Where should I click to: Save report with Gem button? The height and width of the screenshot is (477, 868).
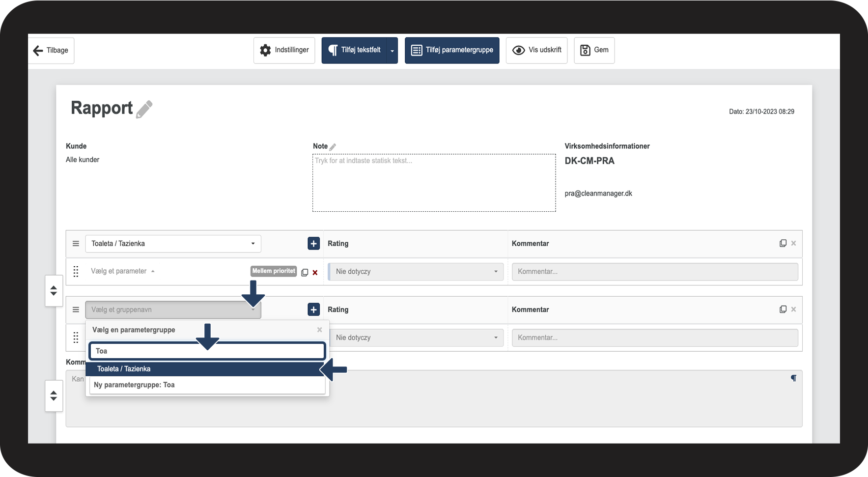click(594, 50)
